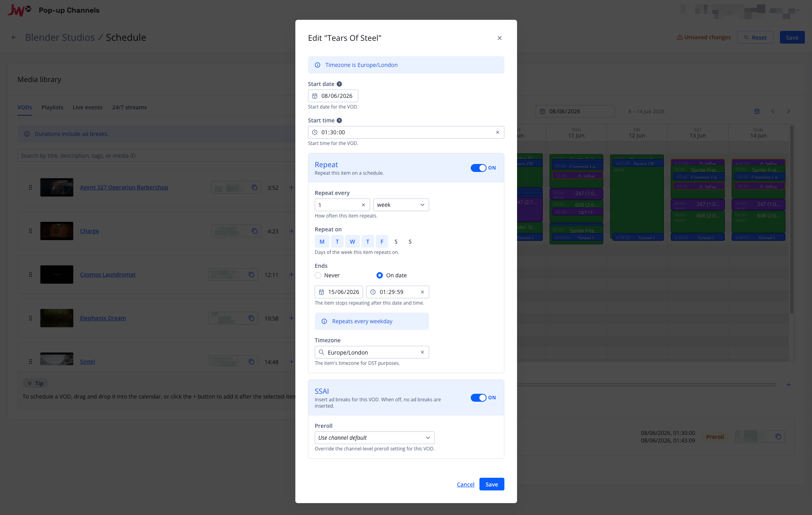Copy the media ID for Charge
Viewport: 812px width, 515px height.
(255, 231)
